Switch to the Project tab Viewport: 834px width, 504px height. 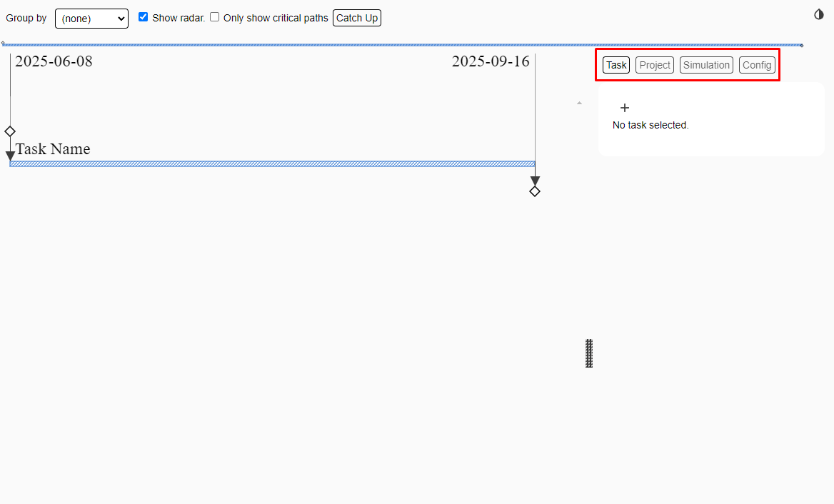[654, 65]
